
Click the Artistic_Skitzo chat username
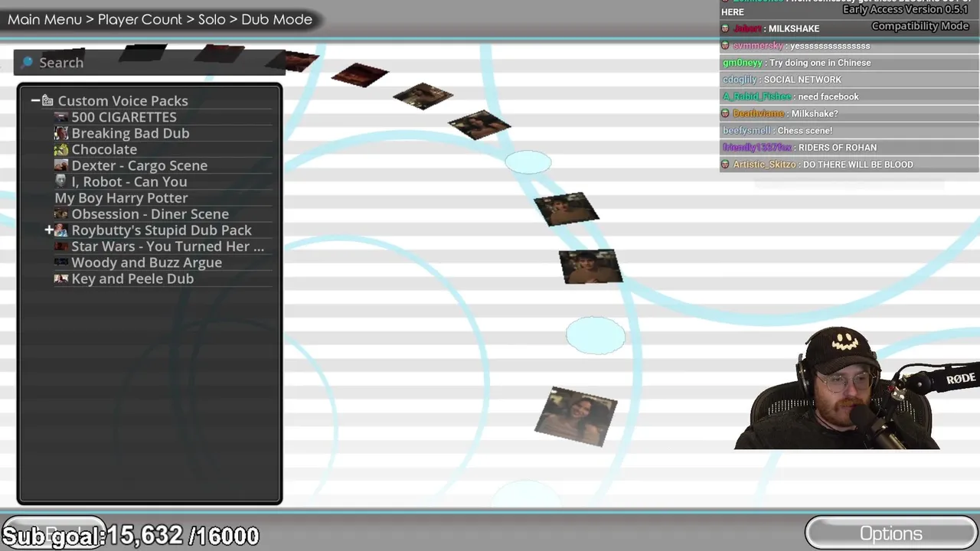pyautogui.click(x=764, y=165)
